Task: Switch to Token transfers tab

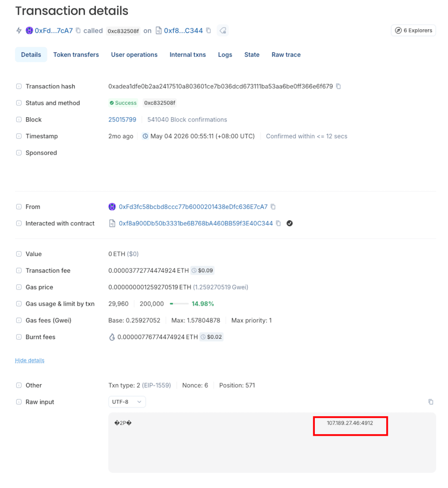Action: (x=76, y=54)
